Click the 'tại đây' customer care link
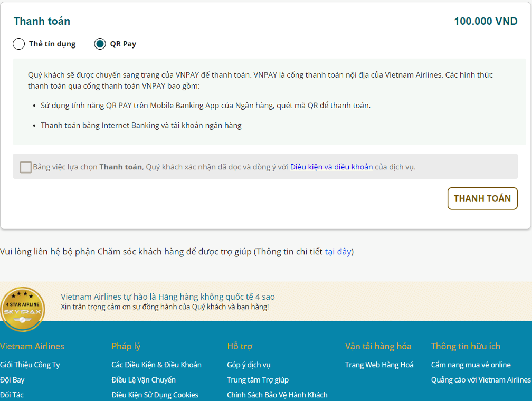Image resolution: width=532 pixels, height=401 pixels. pos(338,251)
